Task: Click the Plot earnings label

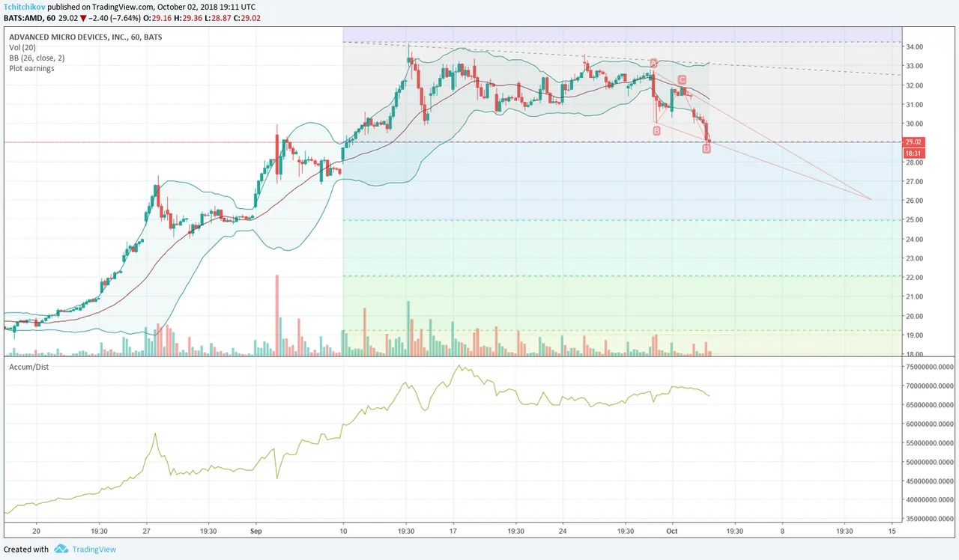Action: [x=31, y=68]
